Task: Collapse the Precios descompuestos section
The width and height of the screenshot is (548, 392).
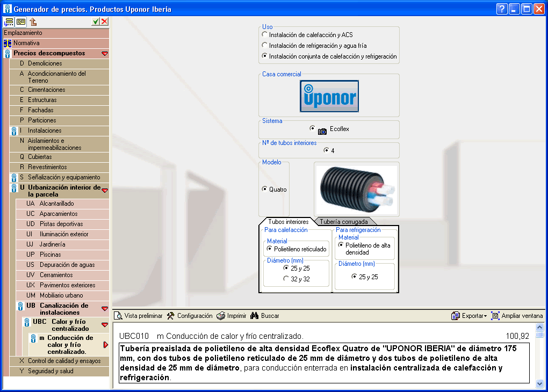Action: [105, 54]
